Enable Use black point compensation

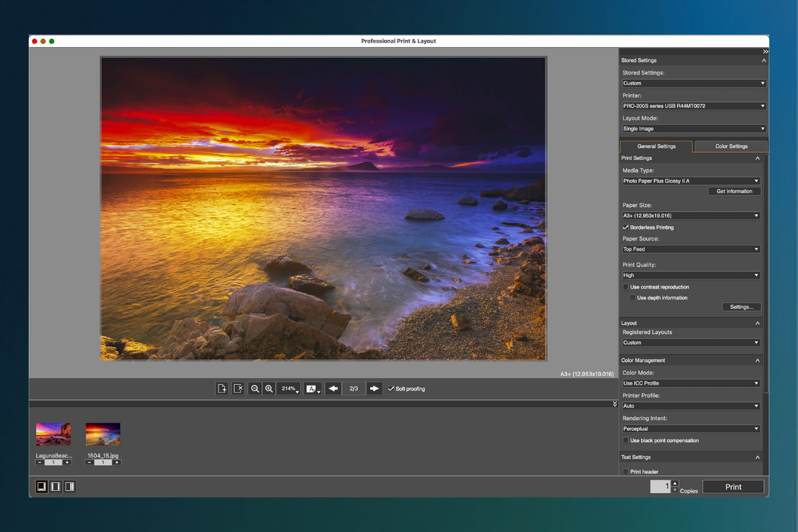(x=626, y=440)
